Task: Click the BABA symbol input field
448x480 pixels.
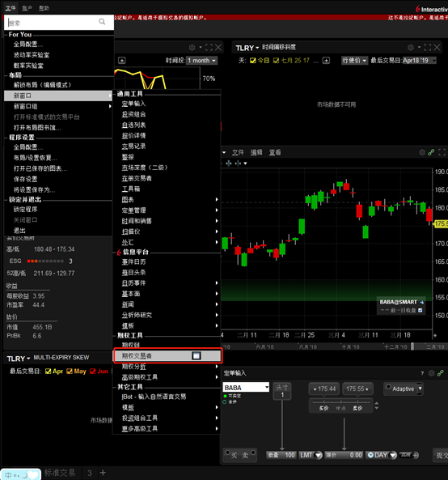Action: click(246, 388)
